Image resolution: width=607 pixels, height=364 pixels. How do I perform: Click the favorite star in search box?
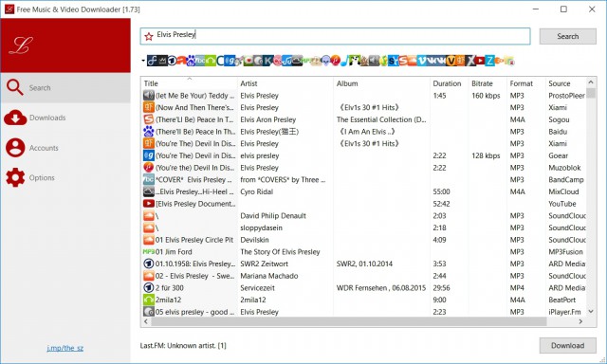pos(149,36)
